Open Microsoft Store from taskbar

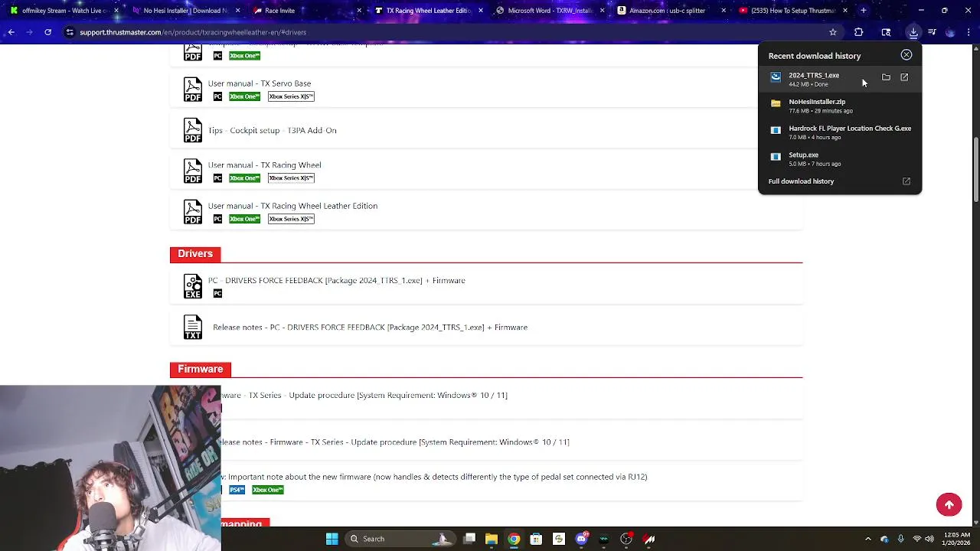(536, 539)
